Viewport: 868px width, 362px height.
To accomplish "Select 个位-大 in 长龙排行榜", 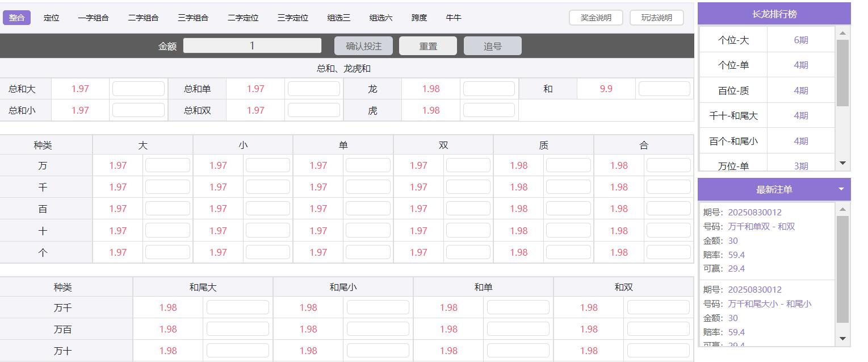I will 733,40.
